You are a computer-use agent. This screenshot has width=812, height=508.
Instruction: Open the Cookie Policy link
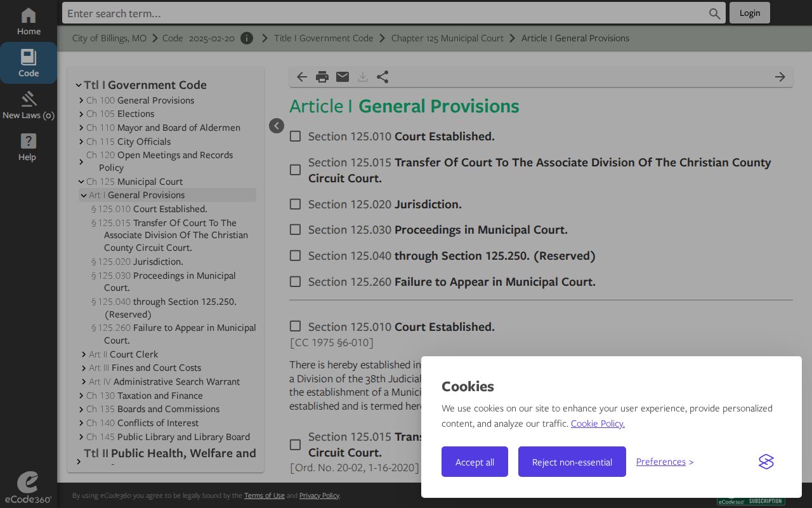click(598, 424)
